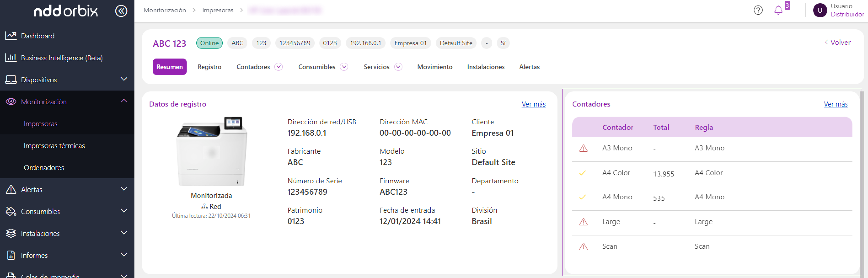
Task: Click the Dashboard chart icon
Action: (x=11, y=36)
